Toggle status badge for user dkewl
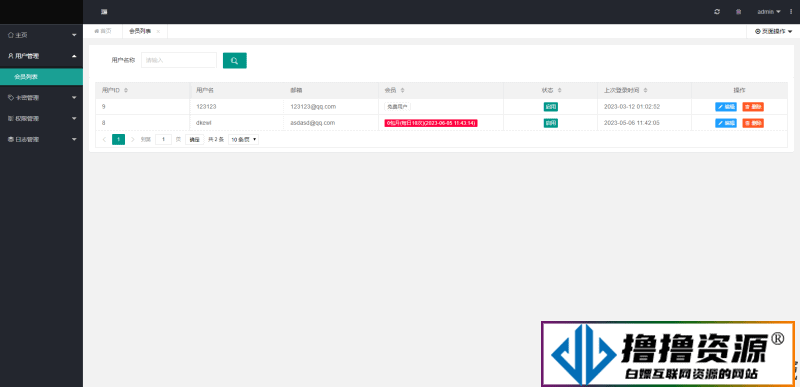This screenshot has width=800, height=387. coord(551,123)
